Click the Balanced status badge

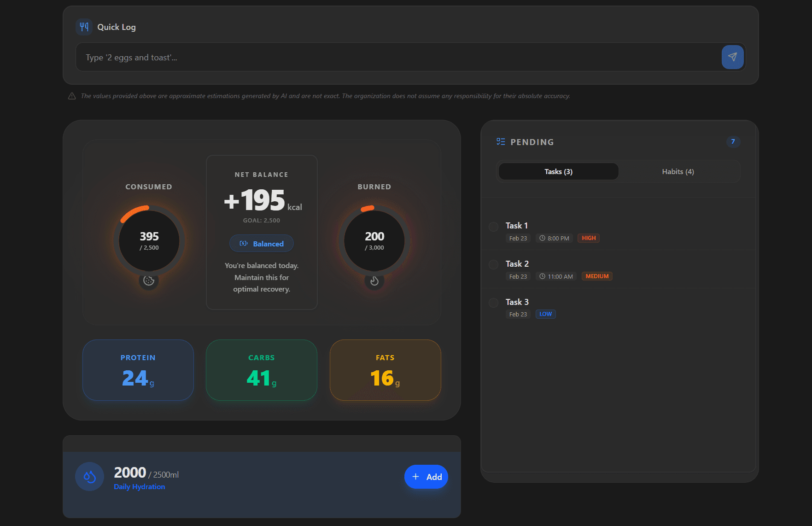click(261, 243)
